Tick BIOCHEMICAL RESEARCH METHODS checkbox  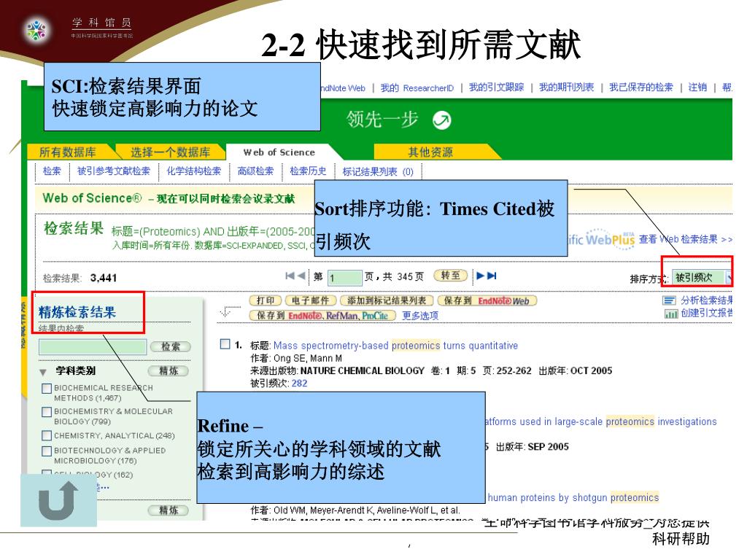point(47,389)
